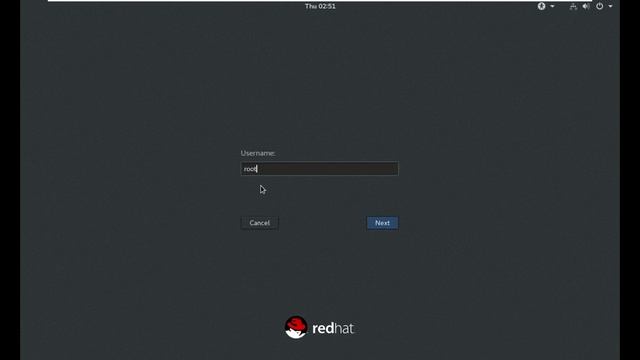Click the power icon in top bar

(600, 7)
